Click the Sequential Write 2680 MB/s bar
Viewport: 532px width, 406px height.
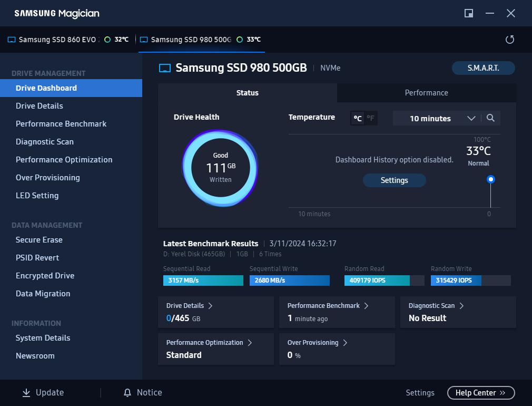[289, 281]
